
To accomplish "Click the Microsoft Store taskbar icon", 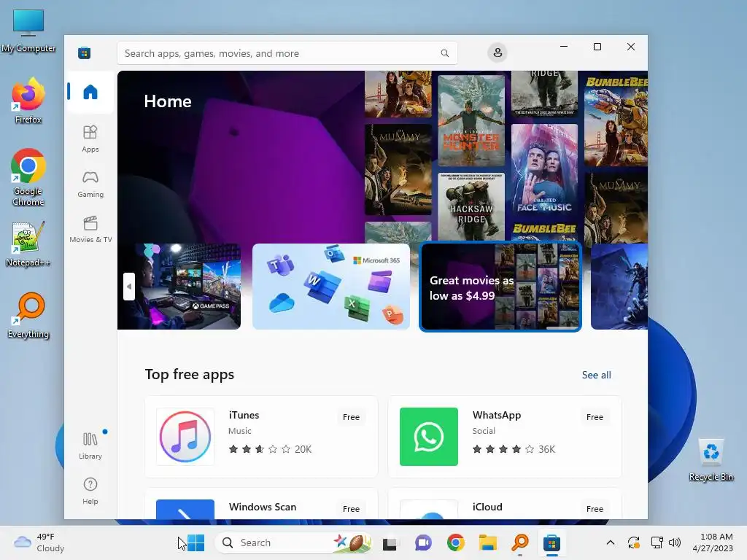I will 551,542.
